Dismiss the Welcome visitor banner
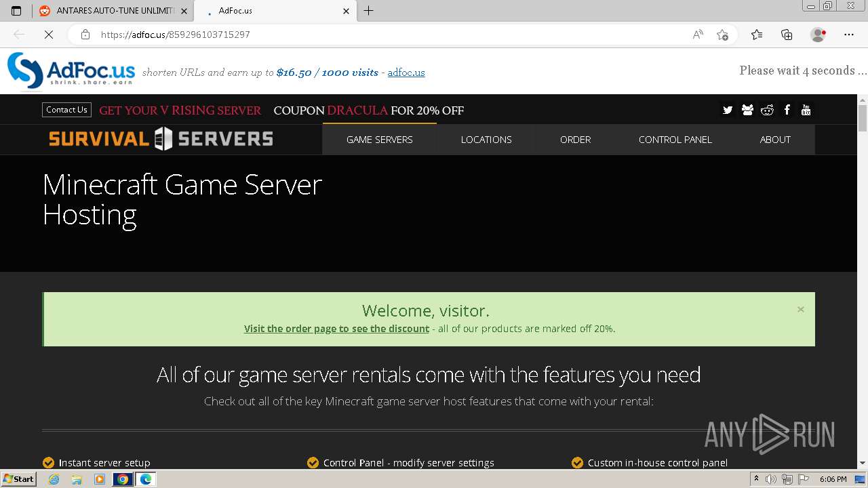Screen dimensions: 868x488 click(x=801, y=309)
